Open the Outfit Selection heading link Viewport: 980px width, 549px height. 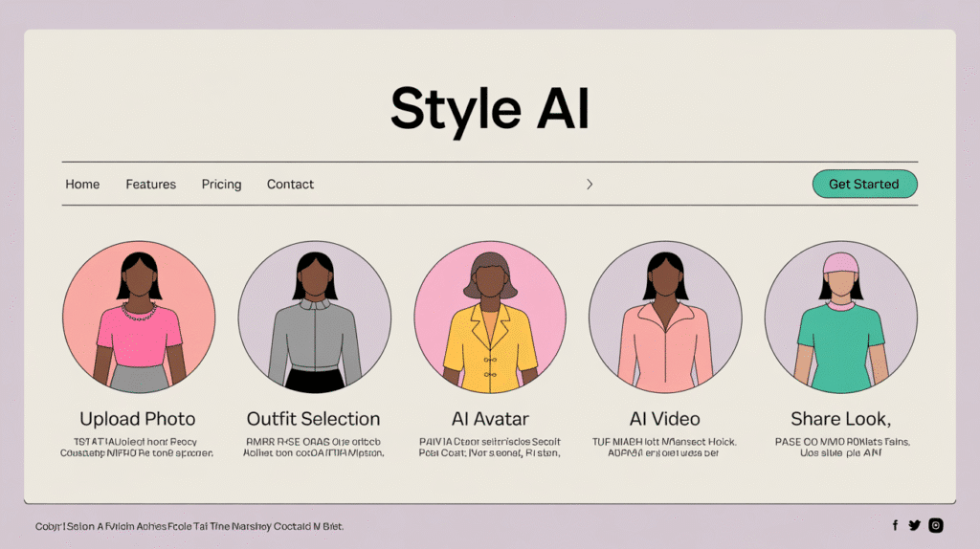point(314,419)
